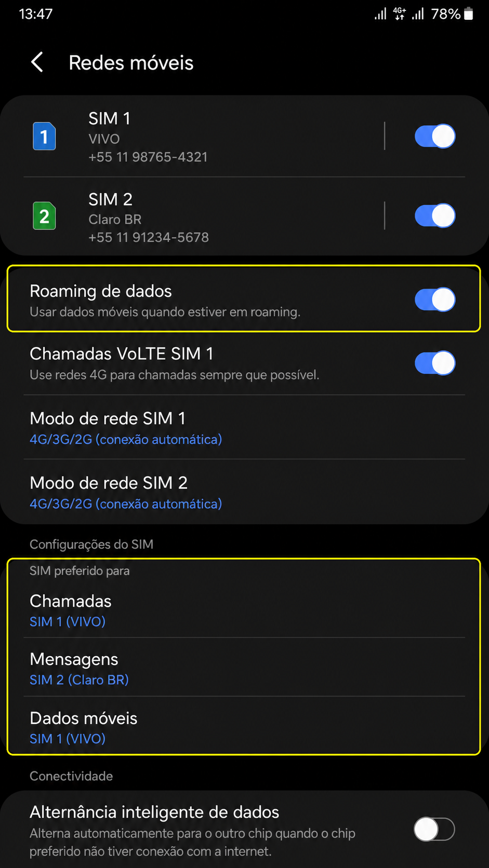Disable the SIM 1 VIVO switch
The height and width of the screenshot is (868, 489).
(x=435, y=136)
